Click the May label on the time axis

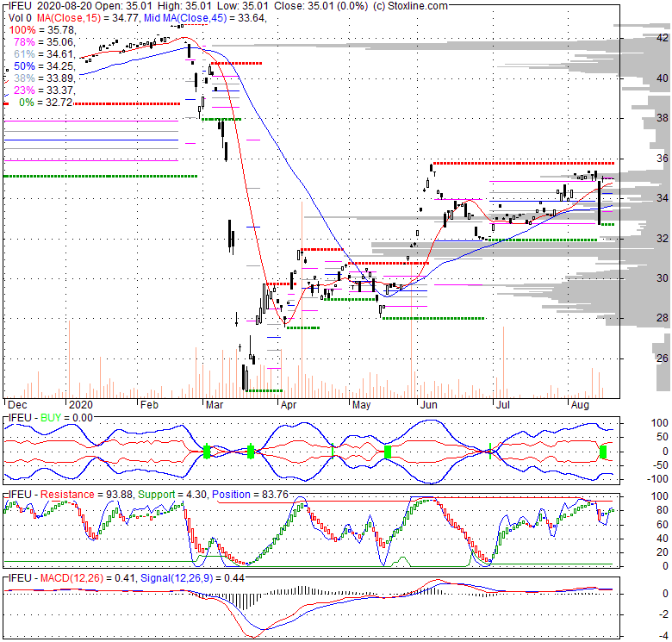[x=361, y=405]
